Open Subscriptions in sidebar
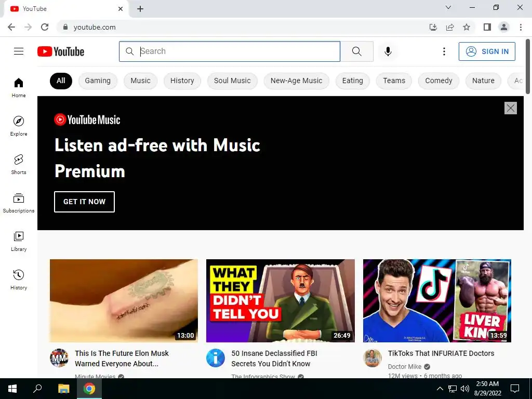The image size is (532, 399). tap(19, 203)
